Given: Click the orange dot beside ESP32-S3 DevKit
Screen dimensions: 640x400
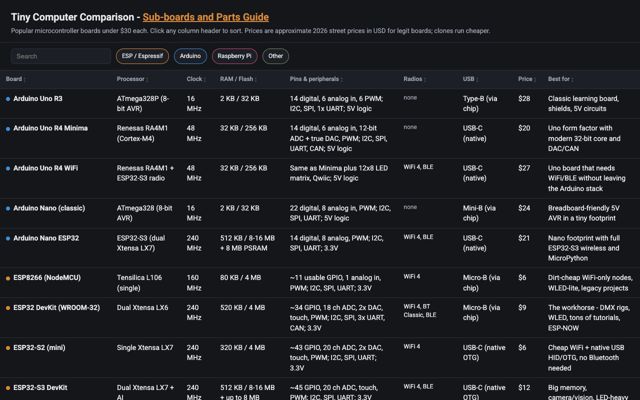Looking at the screenshot, I should [8, 388].
